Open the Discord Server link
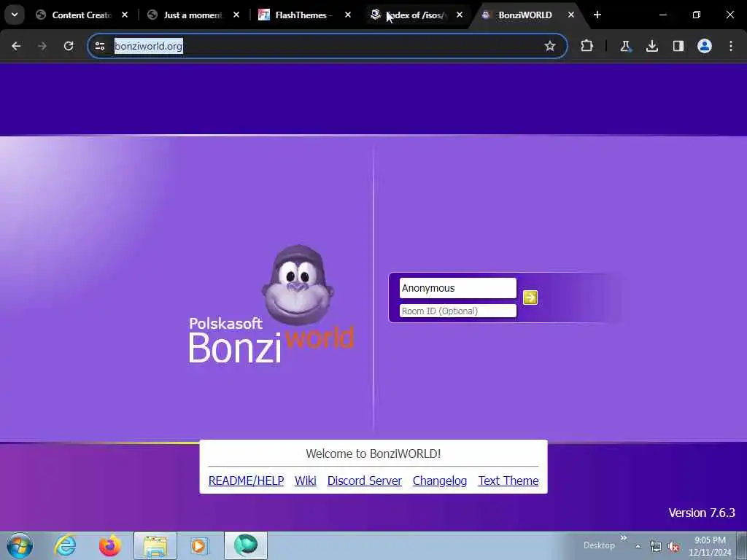 (365, 481)
